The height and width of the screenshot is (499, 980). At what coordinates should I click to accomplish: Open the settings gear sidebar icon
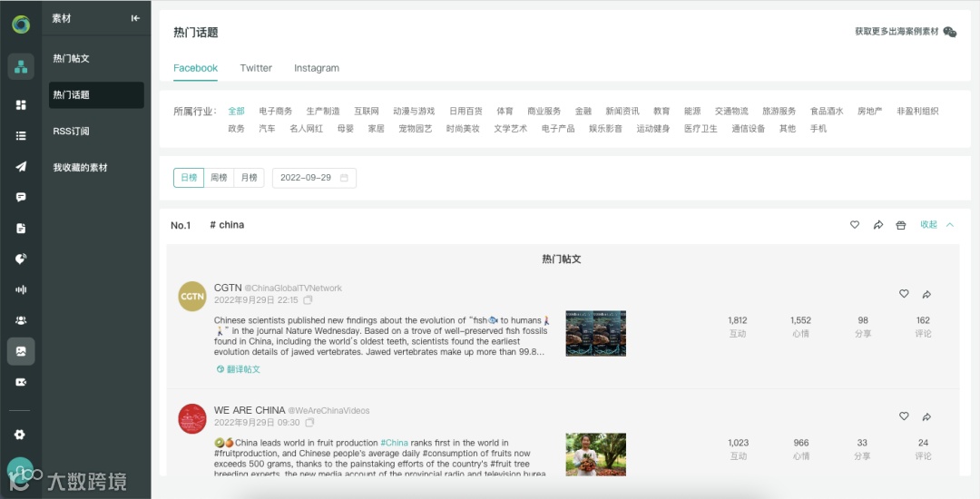pos(20,434)
